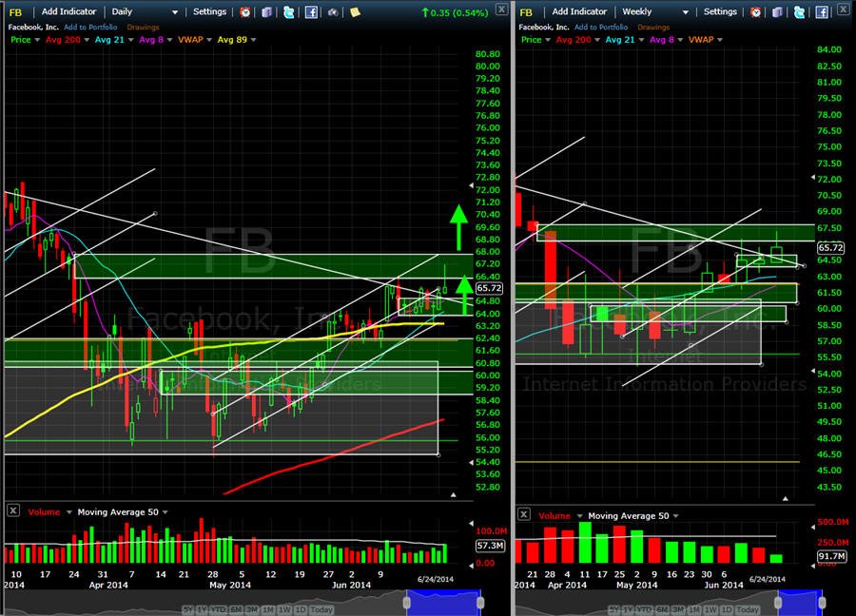Select the 1D range in Daily chart
Image resolution: width=856 pixels, height=616 pixels.
[301, 609]
